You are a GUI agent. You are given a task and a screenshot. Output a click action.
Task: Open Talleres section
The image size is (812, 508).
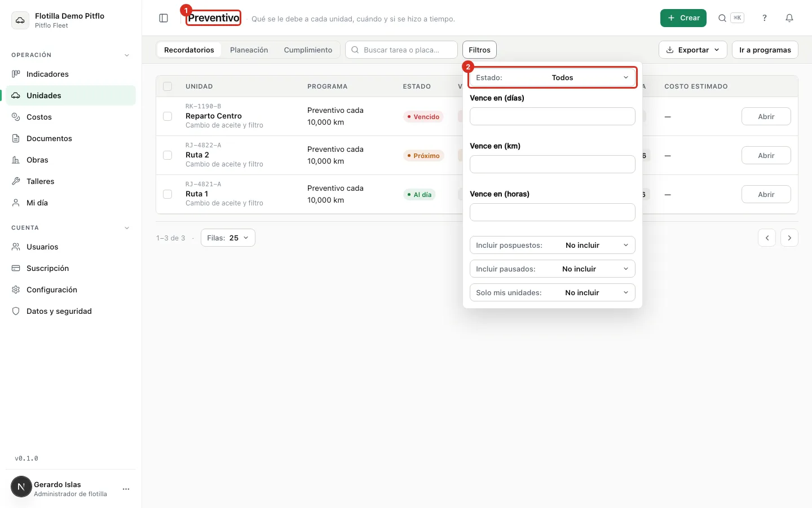pos(70,181)
